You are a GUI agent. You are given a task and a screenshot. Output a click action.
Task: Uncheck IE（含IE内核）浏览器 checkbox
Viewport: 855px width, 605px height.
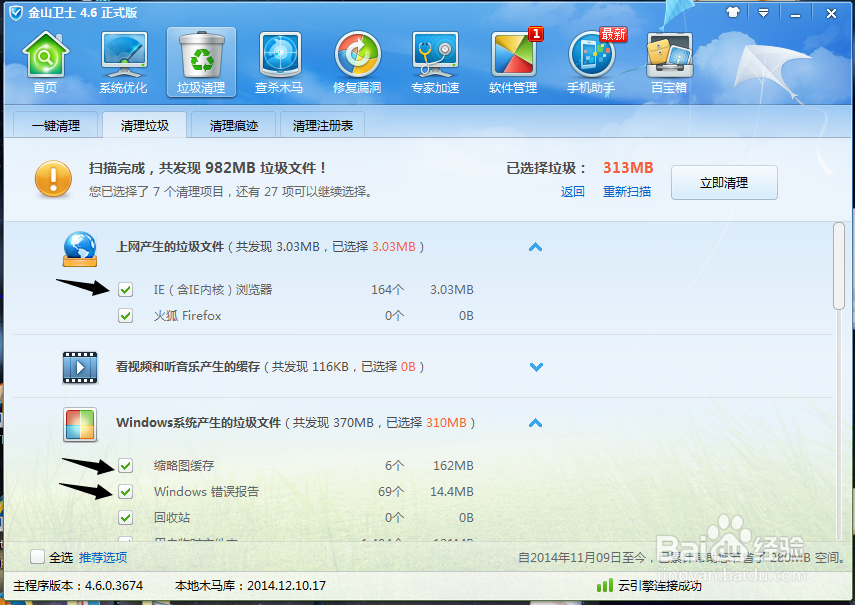[x=125, y=289]
